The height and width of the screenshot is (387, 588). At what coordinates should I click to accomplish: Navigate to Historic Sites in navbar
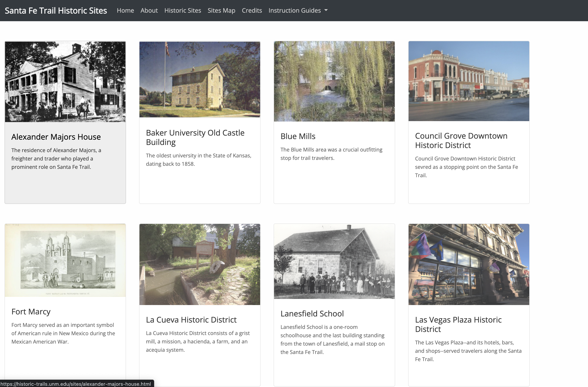(182, 10)
